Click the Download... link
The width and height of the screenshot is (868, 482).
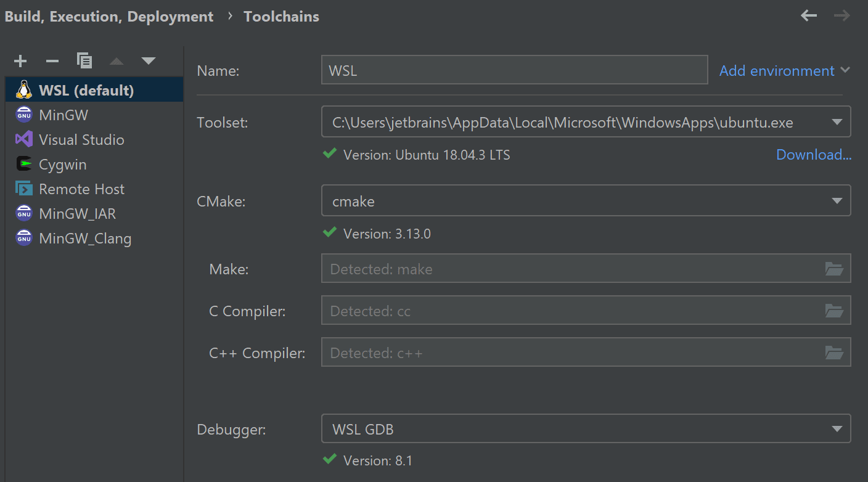click(814, 155)
